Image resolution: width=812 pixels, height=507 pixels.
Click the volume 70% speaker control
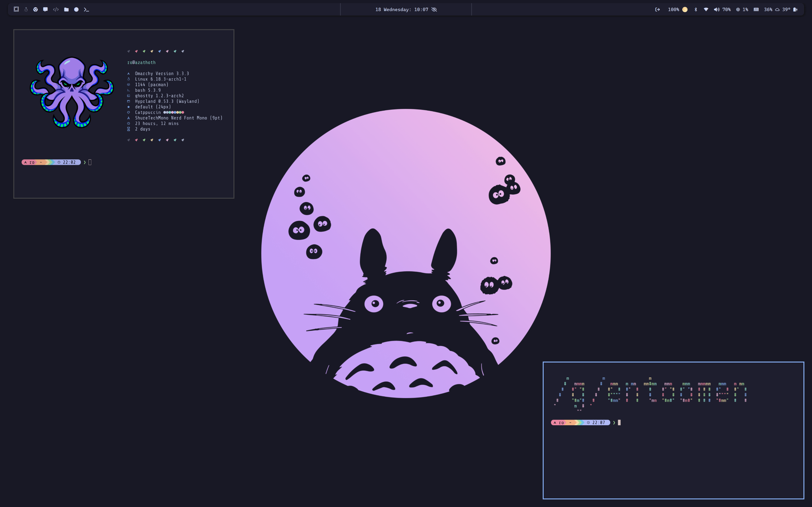tap(722, 10)
